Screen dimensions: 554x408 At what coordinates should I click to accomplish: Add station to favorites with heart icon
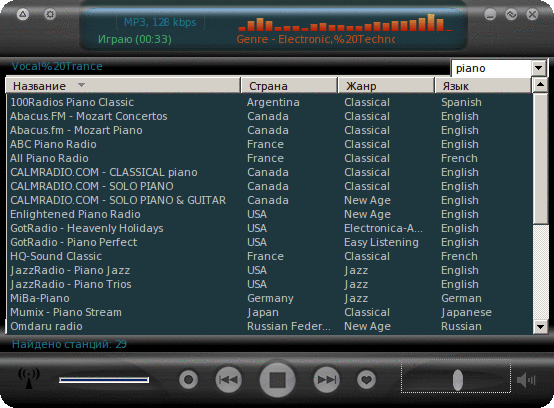(366, 380)
